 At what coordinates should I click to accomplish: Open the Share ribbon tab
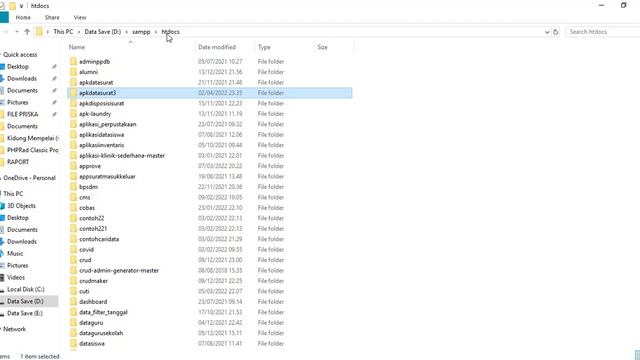pyautogui.click(x=52, y=18)
